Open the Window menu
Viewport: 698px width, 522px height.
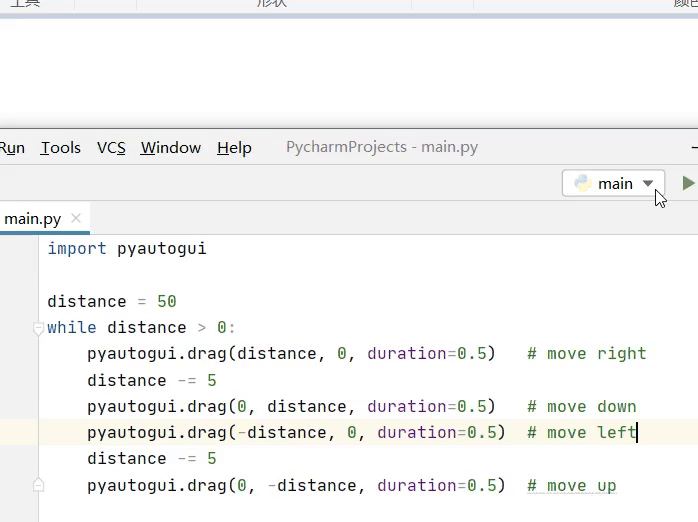[170, 148]
